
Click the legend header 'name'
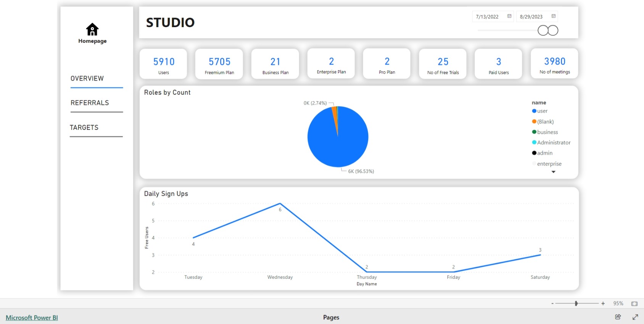539,103
